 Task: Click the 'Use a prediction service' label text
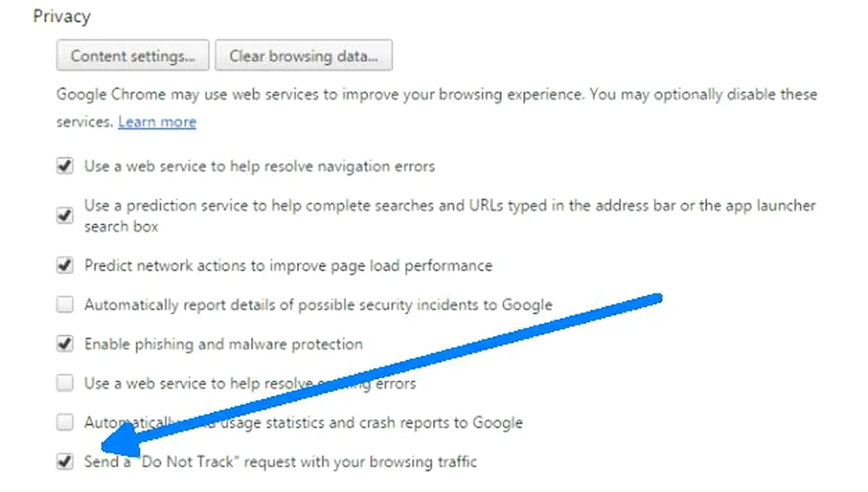coord(449,206)
